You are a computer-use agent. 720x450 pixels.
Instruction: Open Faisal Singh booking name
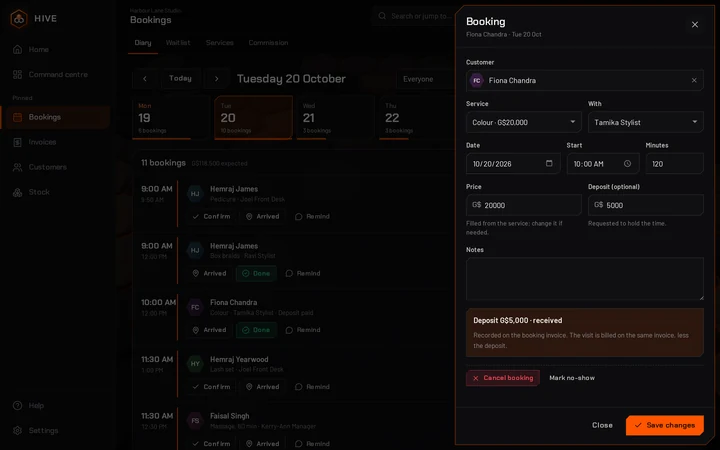pyautogui.click(x=230, y=416)
